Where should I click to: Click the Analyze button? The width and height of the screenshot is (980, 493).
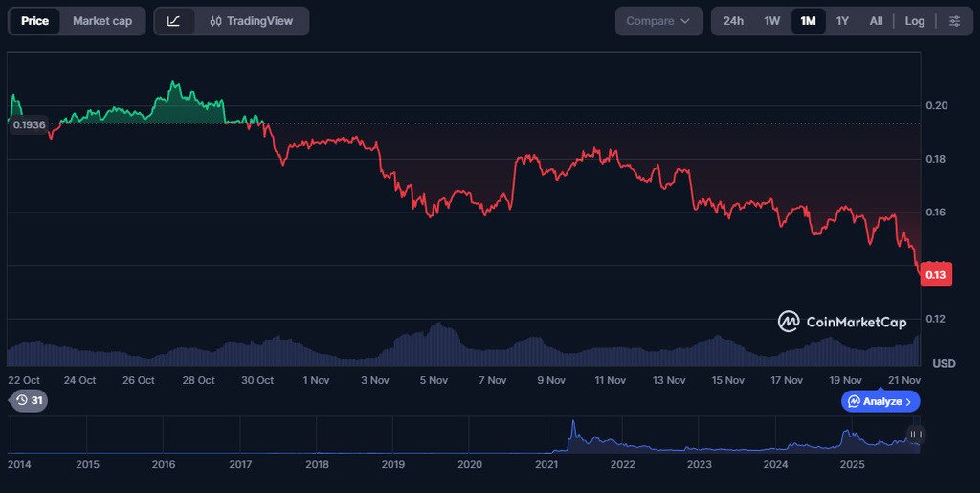[880, 401]
